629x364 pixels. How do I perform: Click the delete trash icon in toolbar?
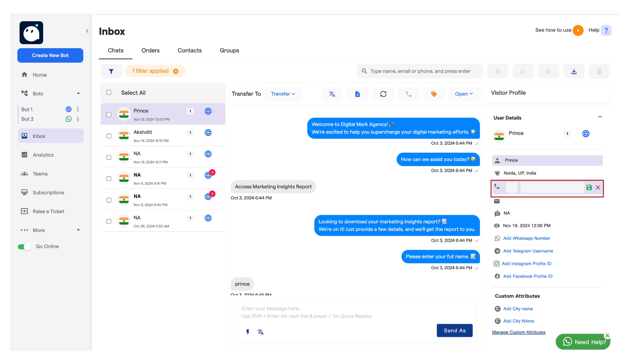click(599, 71)
